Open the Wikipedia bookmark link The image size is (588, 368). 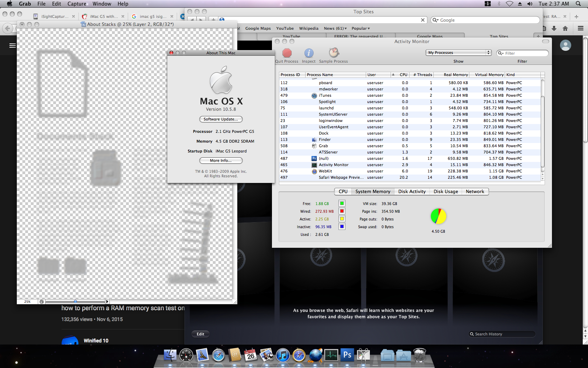(309, 28)
